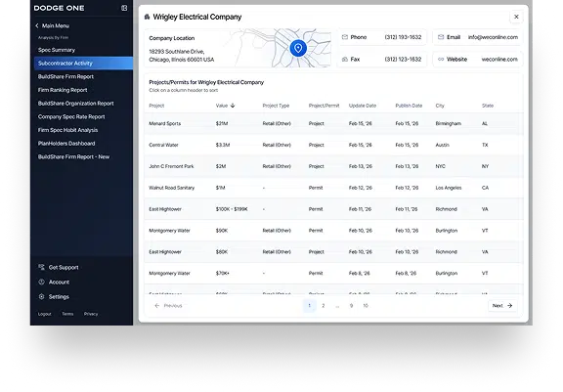Click the Birmingham city cell

pos(448,123)
